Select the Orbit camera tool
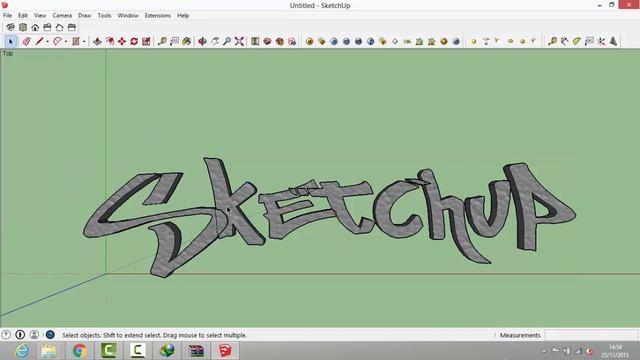The image size is (640, 360). tap(202, 41)
